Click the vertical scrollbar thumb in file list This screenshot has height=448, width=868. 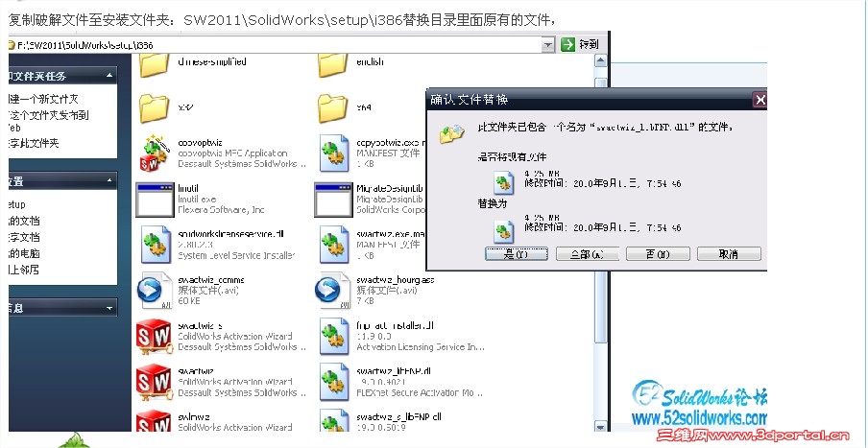coord(600,210)
